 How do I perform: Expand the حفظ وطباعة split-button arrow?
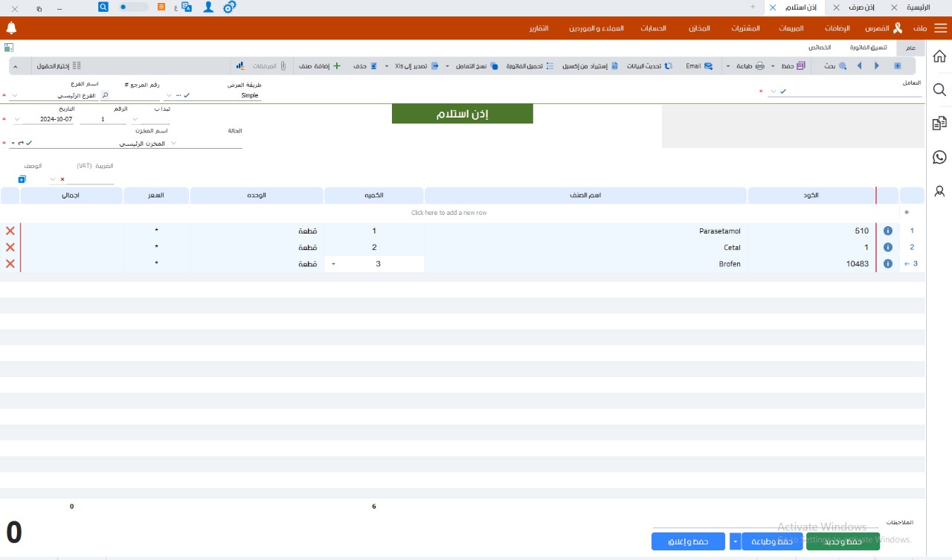[x=736, y=541]
